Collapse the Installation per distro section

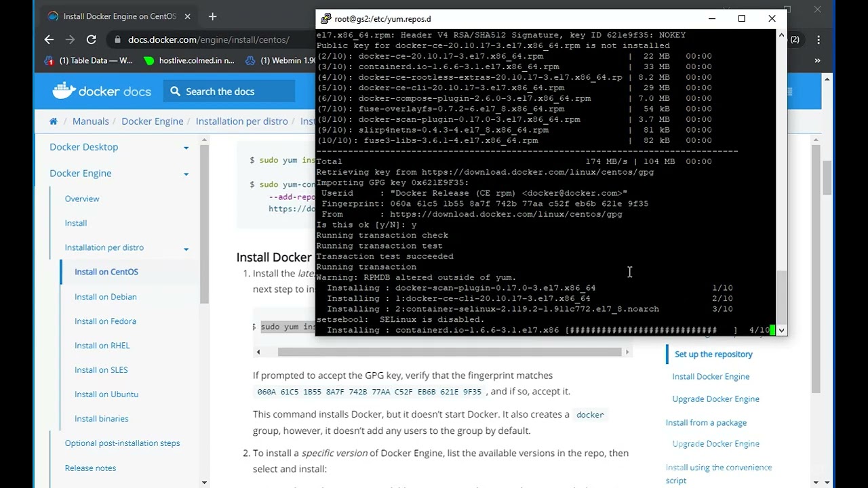[x=186, y=249]
